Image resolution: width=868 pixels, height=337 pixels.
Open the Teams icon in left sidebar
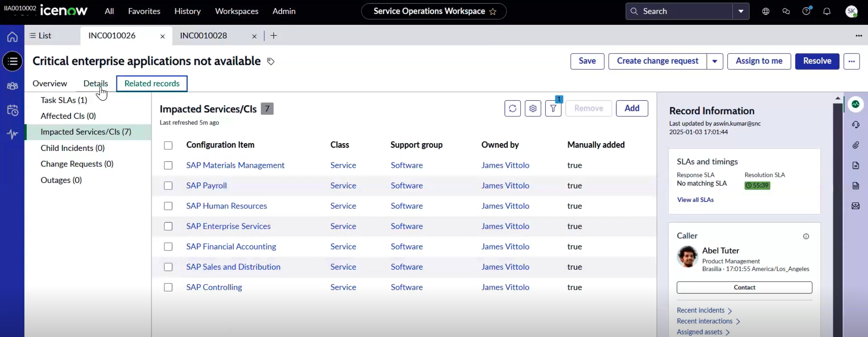click(12, 86)
